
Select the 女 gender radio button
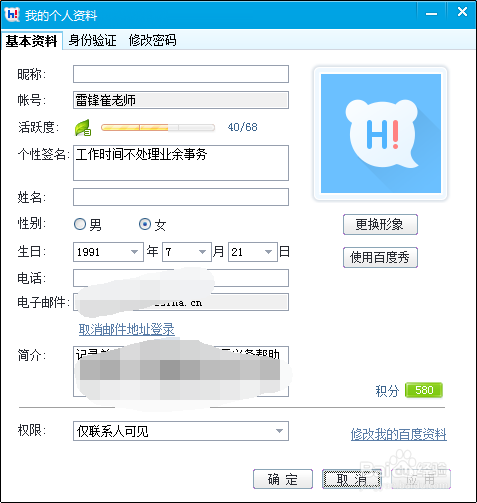pyautogui.click(x=145, y=224)
